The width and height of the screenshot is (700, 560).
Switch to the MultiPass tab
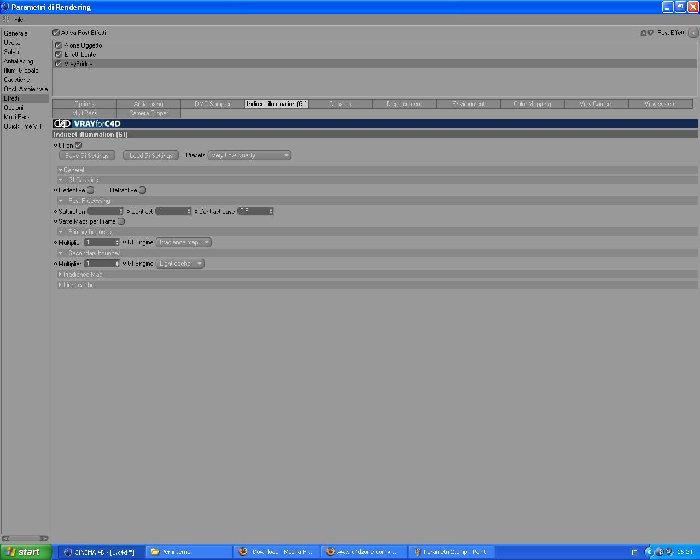(x=84, y=113)
